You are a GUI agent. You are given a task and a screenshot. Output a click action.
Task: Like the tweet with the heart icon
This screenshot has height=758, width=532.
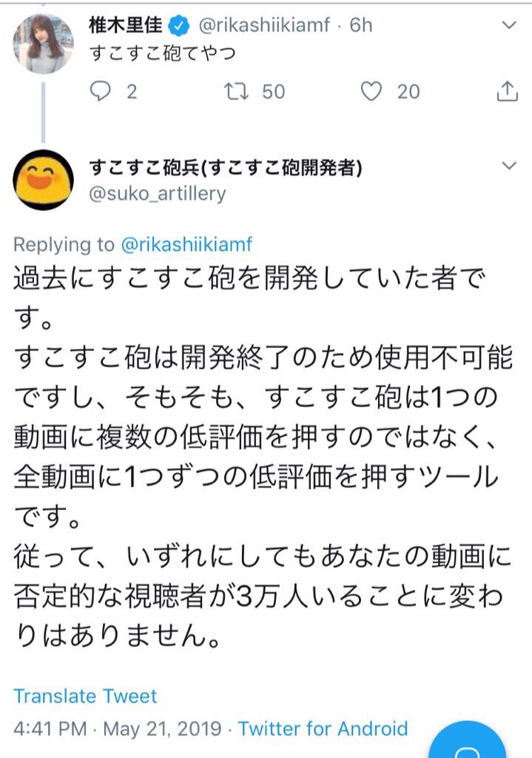coord(371,91)
